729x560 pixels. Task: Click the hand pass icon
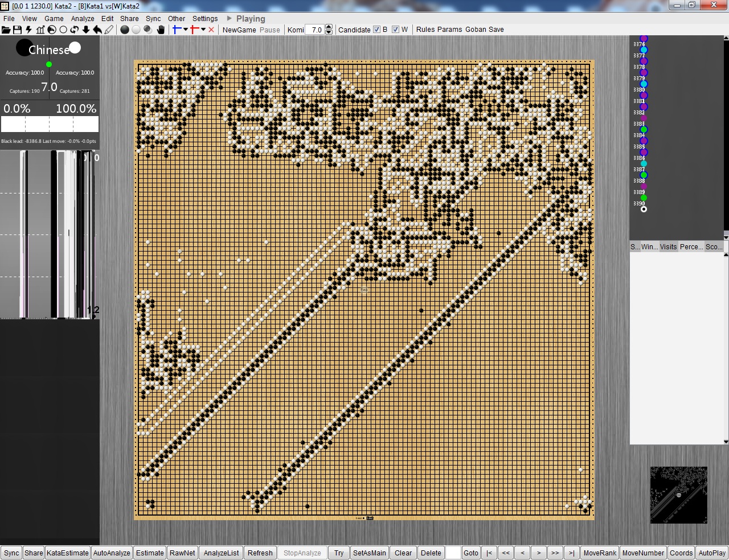[161, 30]
